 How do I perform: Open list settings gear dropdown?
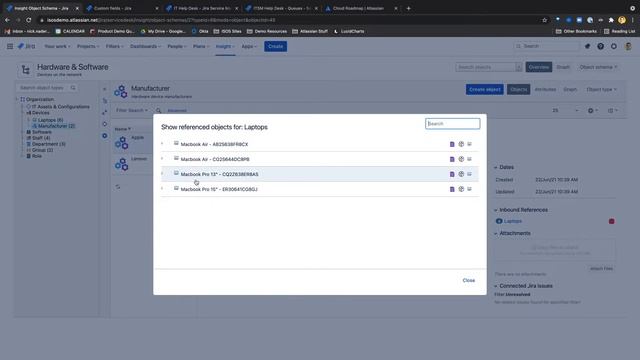(593, 111)
